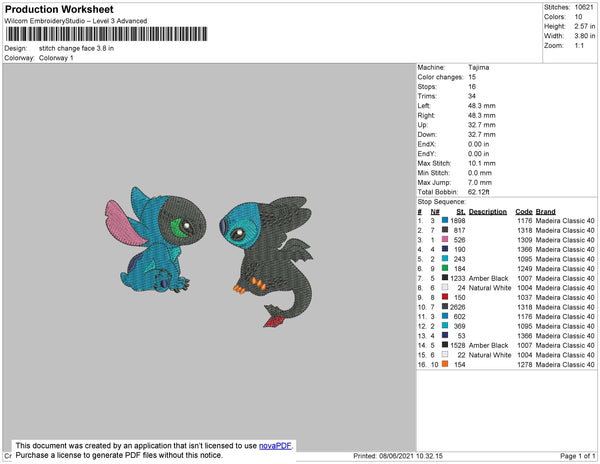Select the Zoom value '1:1'
This screenshot has height=464, width=600.
coord(579,46)
